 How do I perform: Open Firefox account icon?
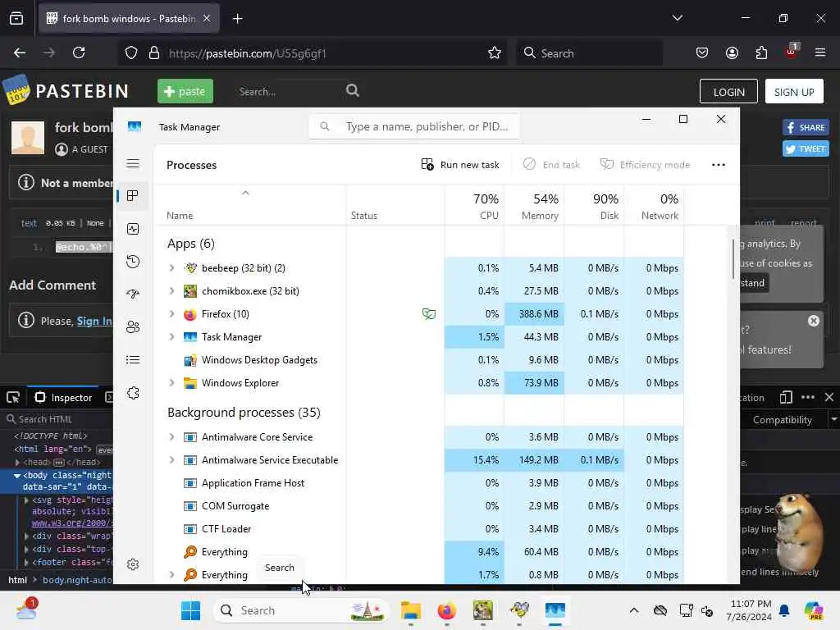click(x=732, y=52)
